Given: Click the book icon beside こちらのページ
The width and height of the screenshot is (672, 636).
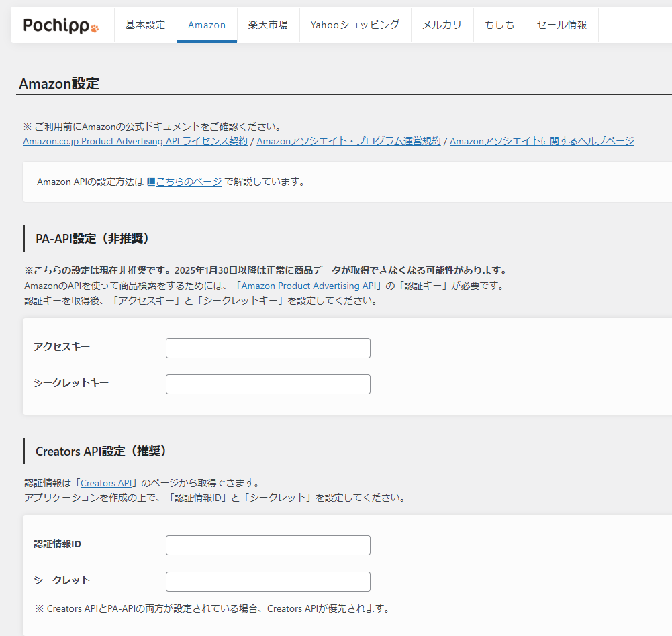Looking at the screenshot, I should pyautogui.click(x=151, y=181).
